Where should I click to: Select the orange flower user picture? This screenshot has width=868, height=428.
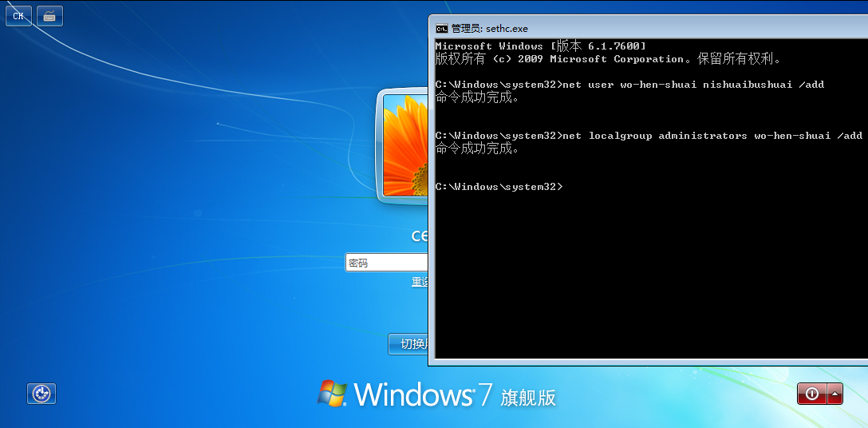pyautogui.click(x=406, y=145)
